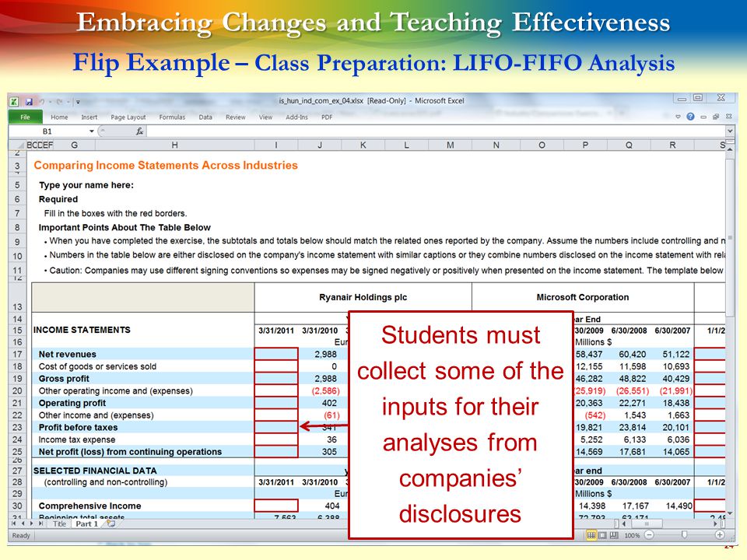Open the Page Layout ribbon tab
This screenshot has width=747, height=560.
128,117
